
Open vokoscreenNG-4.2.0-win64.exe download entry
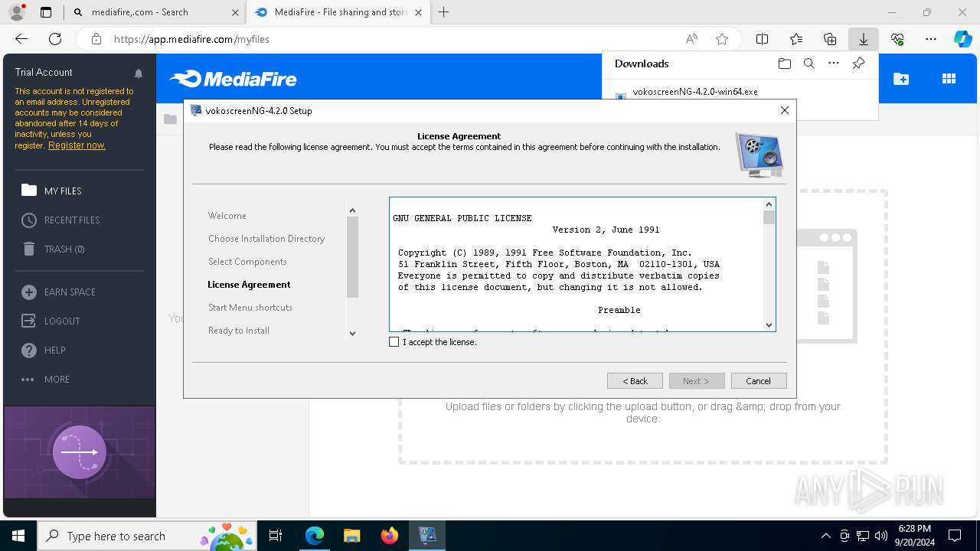695,92
